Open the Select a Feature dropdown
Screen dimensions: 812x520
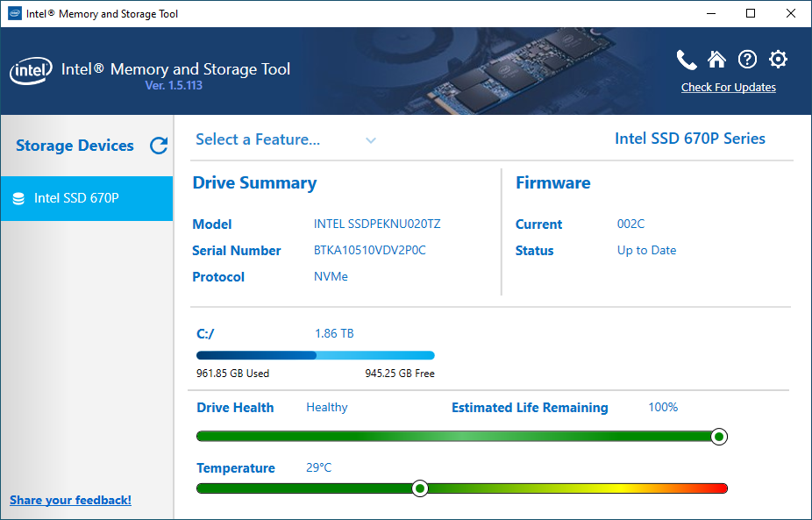(258, 139)
